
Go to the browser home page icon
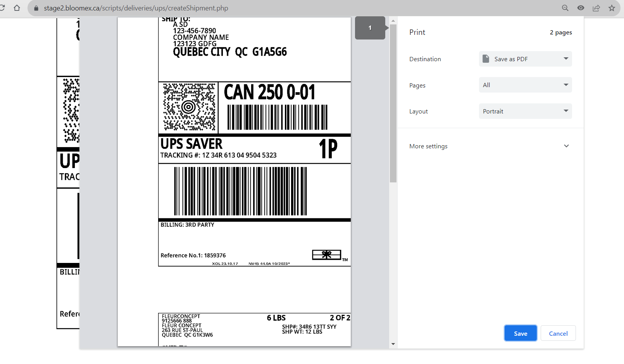pyautogui.click(x=17, y=8)
